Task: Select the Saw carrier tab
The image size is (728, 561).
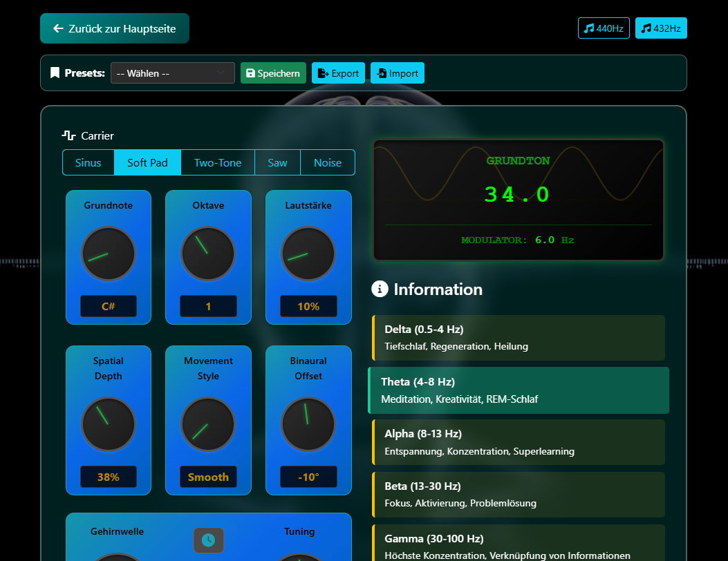Action: 278,162
